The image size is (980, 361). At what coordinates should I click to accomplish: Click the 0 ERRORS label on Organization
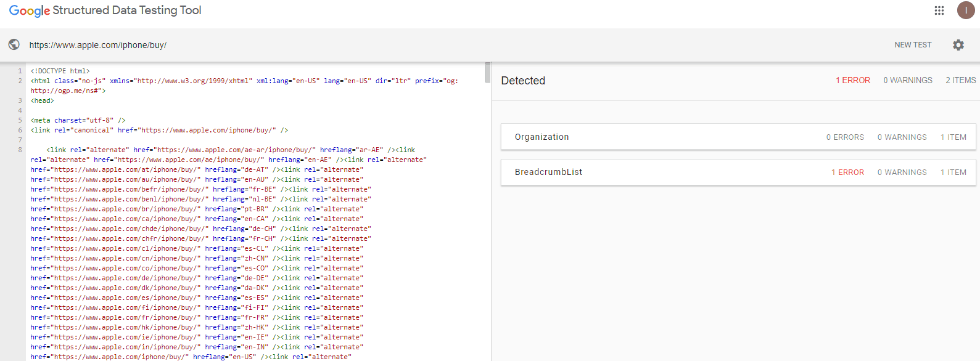click(x=844, y=137)
